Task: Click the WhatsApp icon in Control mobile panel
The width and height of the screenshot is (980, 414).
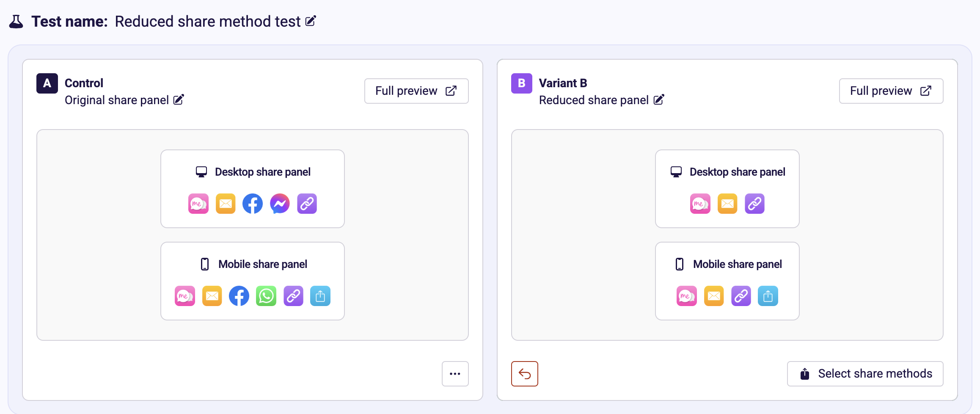Action: click(266, 296)
